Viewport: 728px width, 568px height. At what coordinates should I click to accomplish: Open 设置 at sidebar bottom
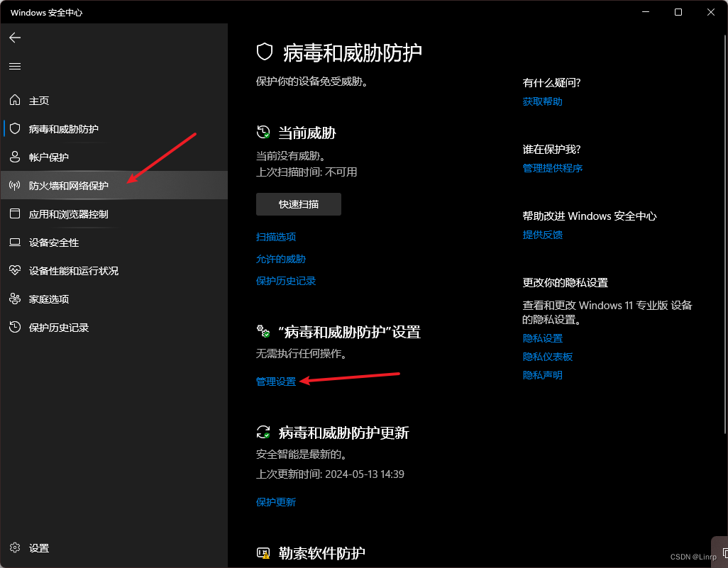(114, 548)
